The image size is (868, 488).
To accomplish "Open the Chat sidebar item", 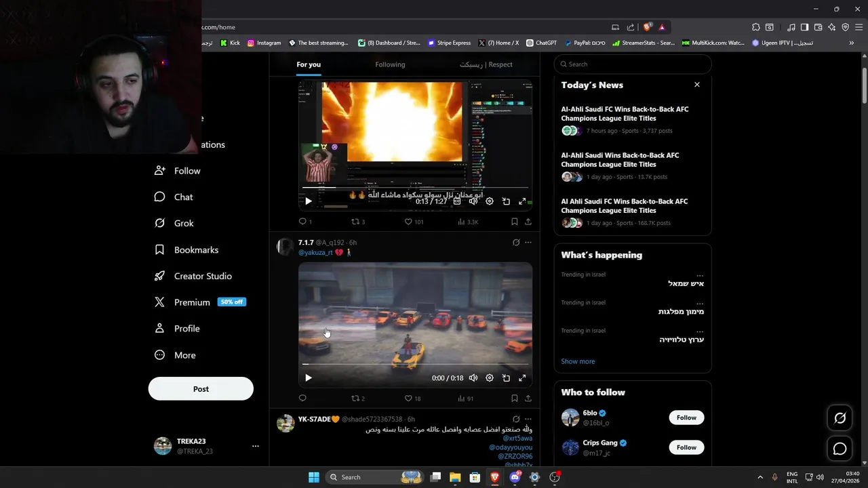I will [174, 197].
